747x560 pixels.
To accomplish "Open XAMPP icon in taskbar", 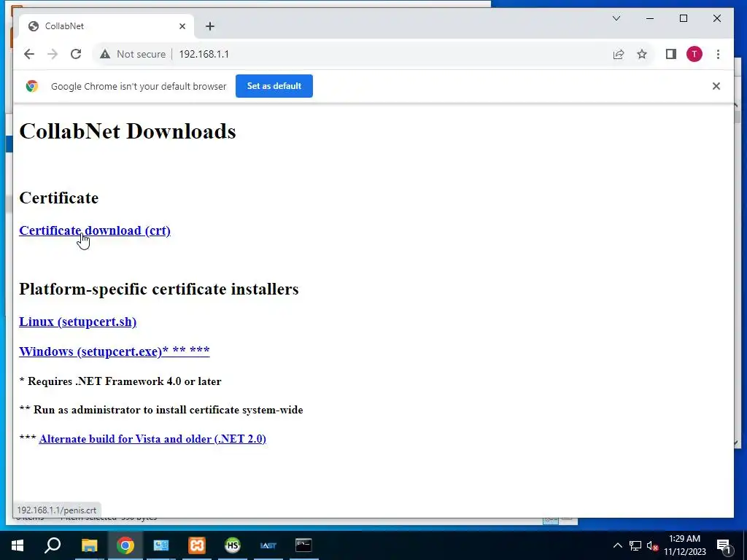I will 197,545.
